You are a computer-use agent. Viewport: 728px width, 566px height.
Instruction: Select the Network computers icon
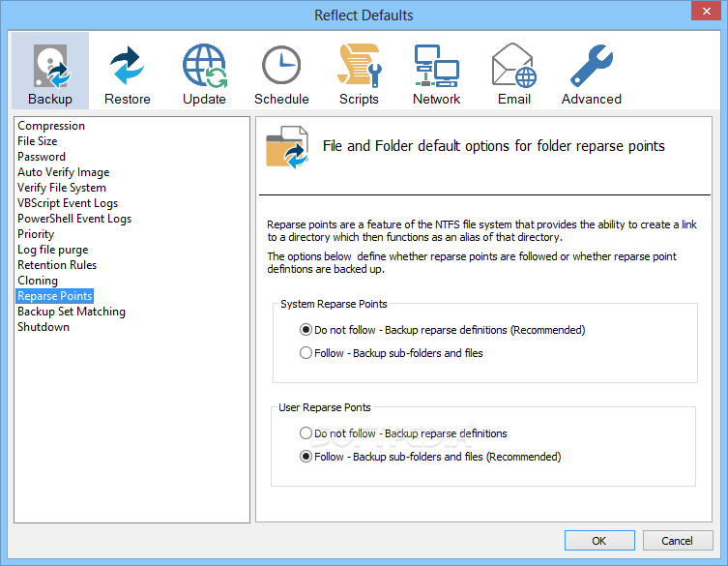tap(436, 71)
